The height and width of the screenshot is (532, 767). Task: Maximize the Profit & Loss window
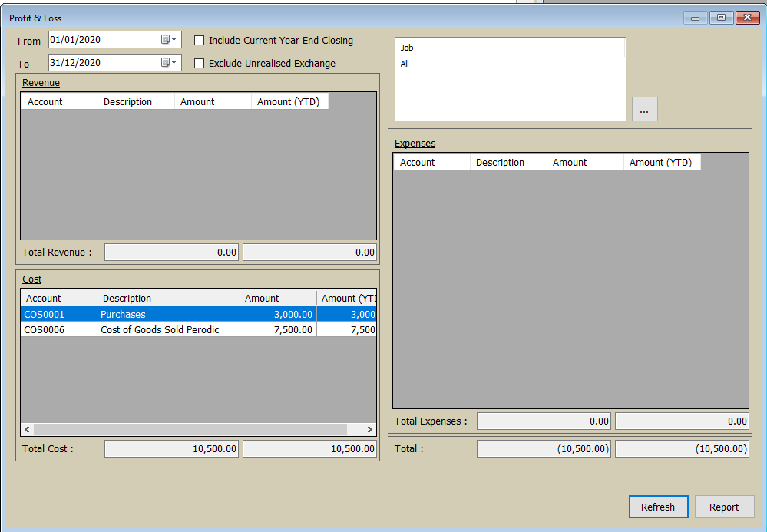[721, 18]
